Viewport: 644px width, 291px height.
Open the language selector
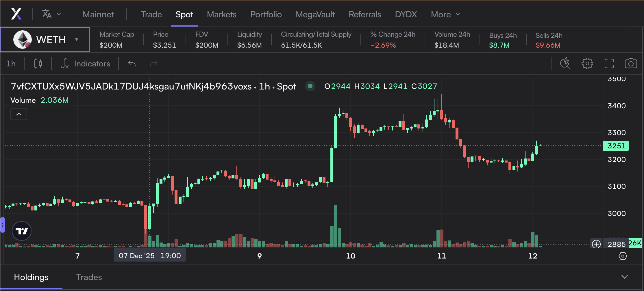click(x=51, y=14)
